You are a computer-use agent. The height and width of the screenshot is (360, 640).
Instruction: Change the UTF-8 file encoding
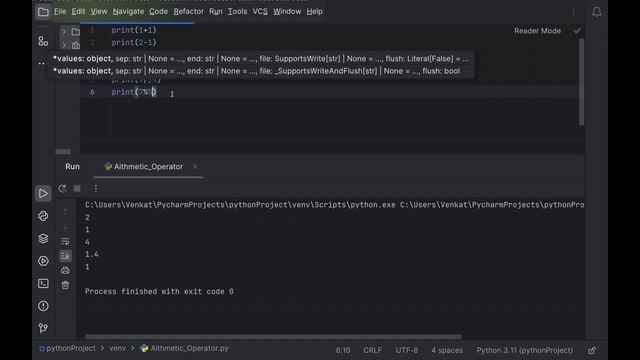(x=407, y=350)
